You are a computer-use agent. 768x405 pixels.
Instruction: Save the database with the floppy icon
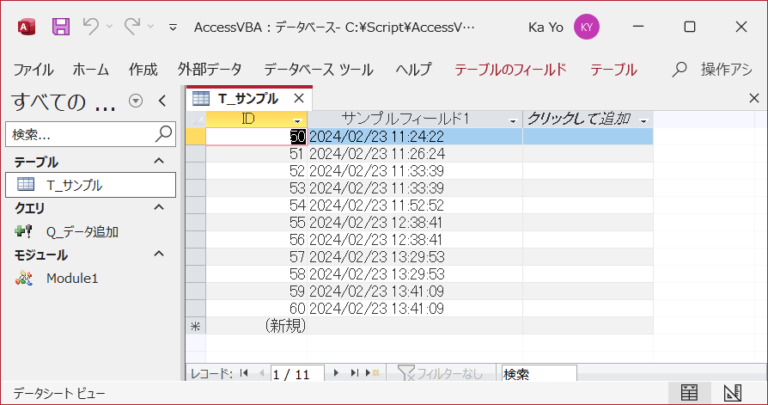[x=61, y=27]
